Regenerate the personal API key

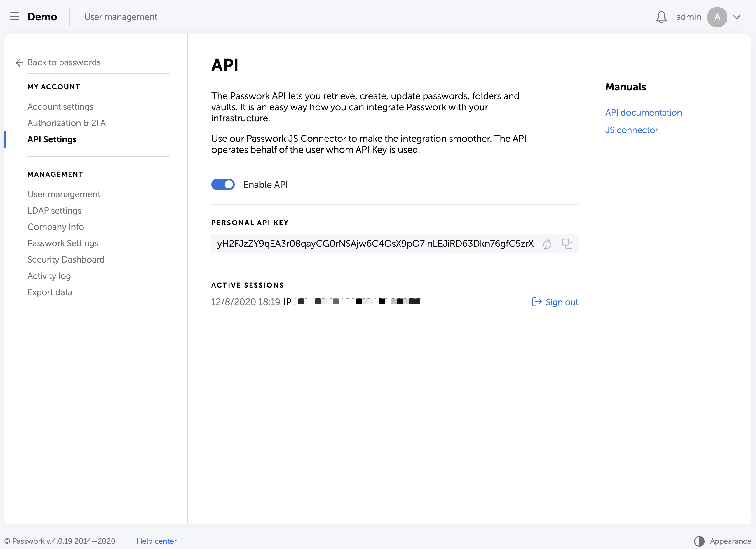pyautogui.click(x=547, y=244)
